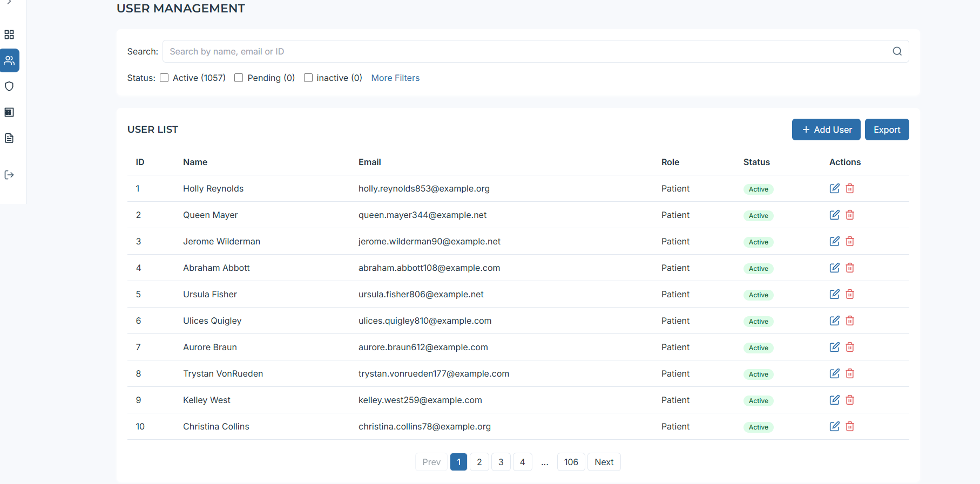Image resolution: width=980 pixels, height=484 pixels.
Task: Click the logout icon in sidebar
Action: click(9, 175)
